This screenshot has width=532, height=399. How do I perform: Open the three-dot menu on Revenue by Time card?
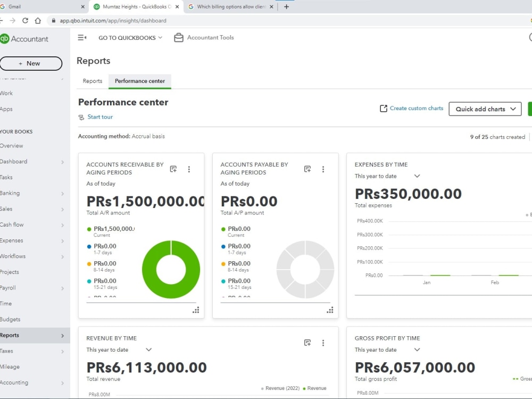point(323,343)
